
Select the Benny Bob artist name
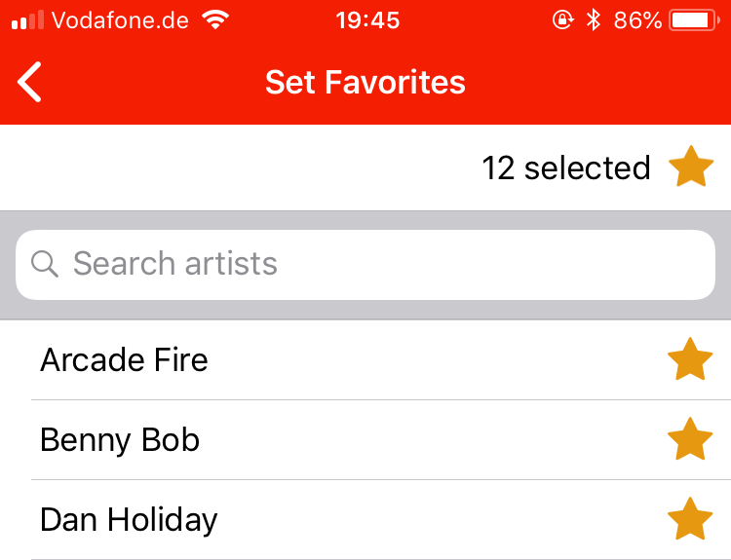pos(120,440)
